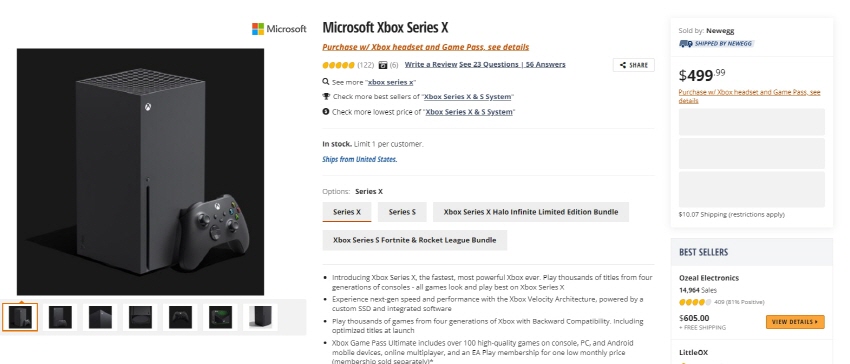Click the main Xbox Series X product image
850x364 pixels.
pos(140,172)
